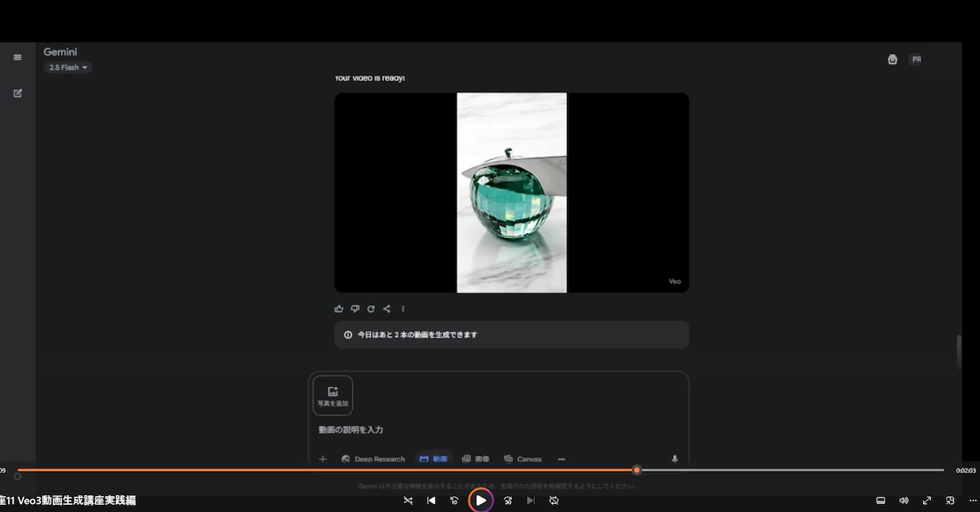The image size is (980, 512).
Task: Focus the 動画の説明を入力 prompt field
Action: (498, 430)
